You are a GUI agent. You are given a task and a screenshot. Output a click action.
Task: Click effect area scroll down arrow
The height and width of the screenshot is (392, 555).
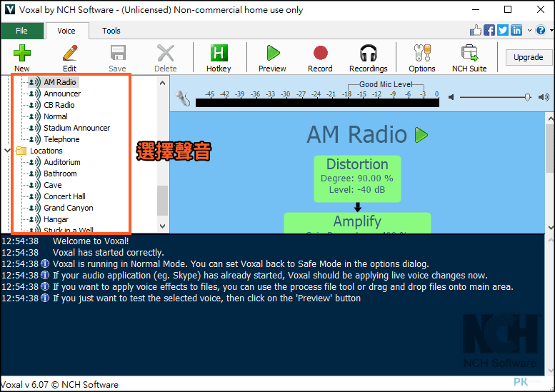[551, 227]
